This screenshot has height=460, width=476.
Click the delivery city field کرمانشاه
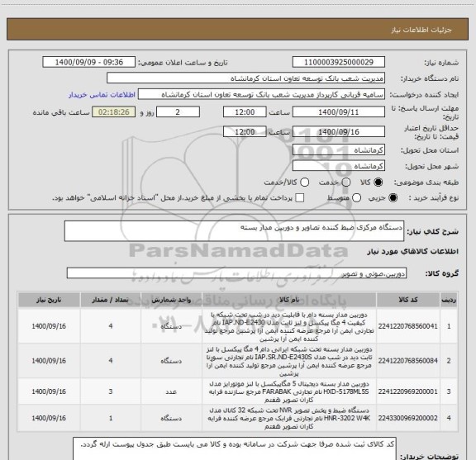click(x=339, y=166)
